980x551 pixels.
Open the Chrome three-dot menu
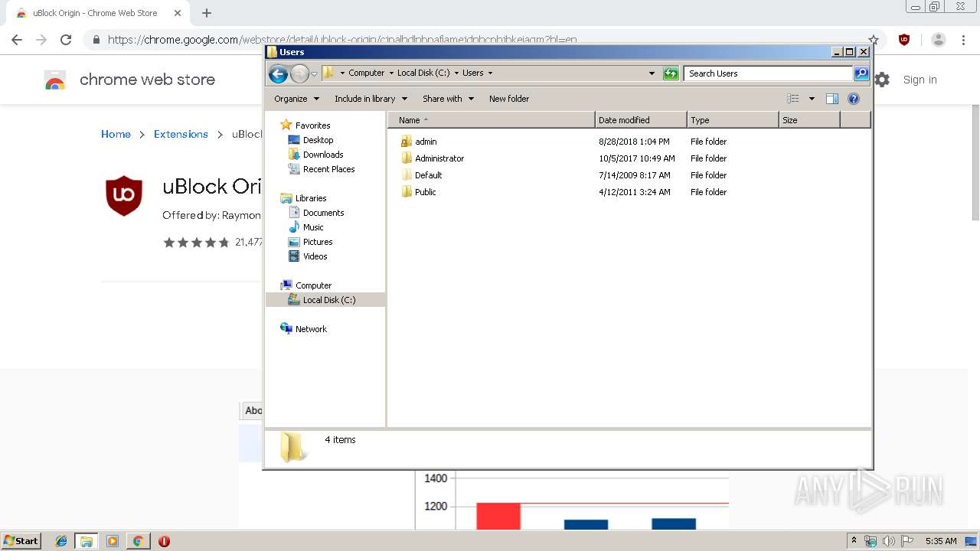963,40
